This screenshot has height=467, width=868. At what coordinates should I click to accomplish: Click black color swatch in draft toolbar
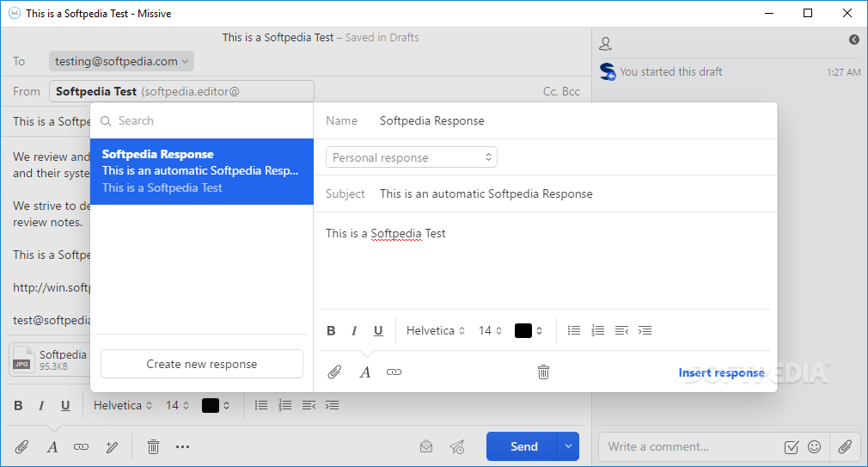coord(211,406)
